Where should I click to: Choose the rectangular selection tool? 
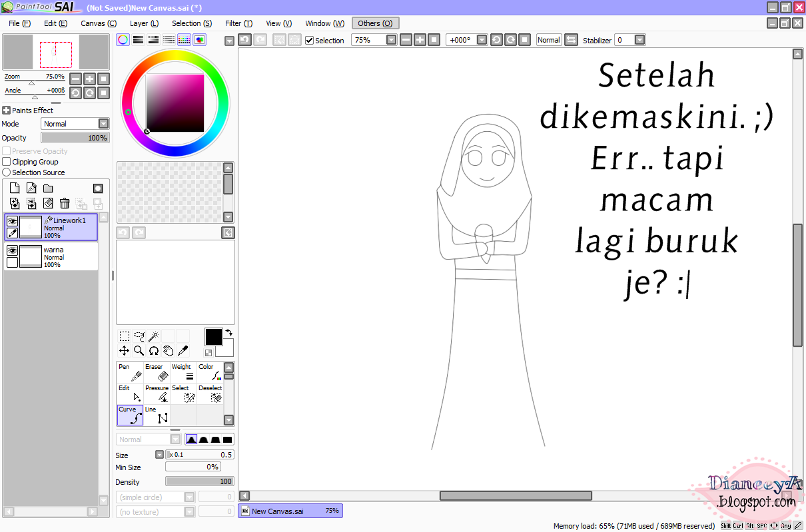click(x=125, y=336)
